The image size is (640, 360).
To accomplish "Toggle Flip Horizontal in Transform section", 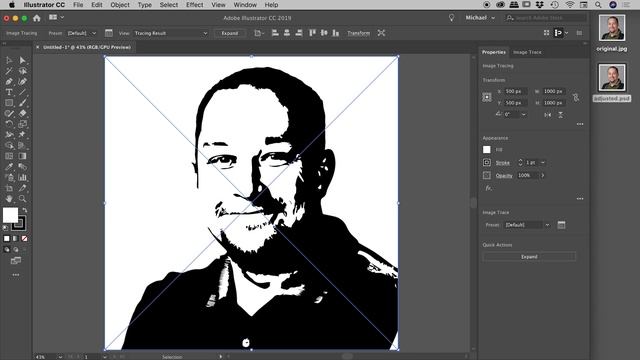I will click(x=548, y=115).
